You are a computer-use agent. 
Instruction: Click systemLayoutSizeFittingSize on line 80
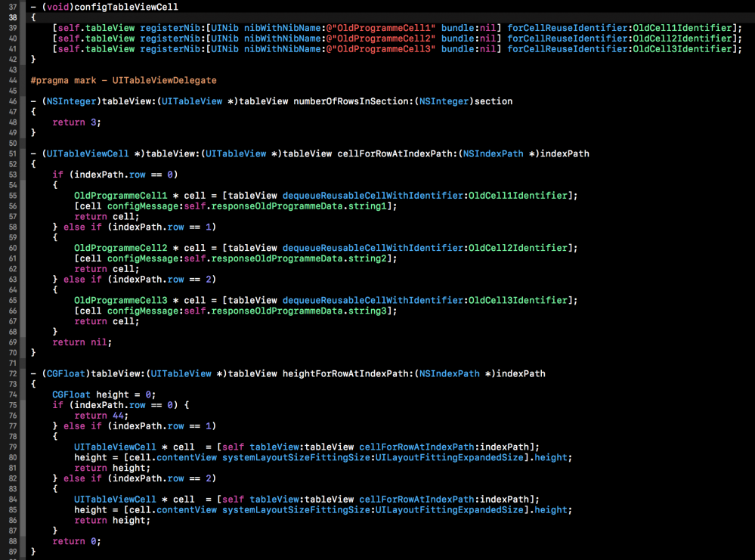point(296,457)
